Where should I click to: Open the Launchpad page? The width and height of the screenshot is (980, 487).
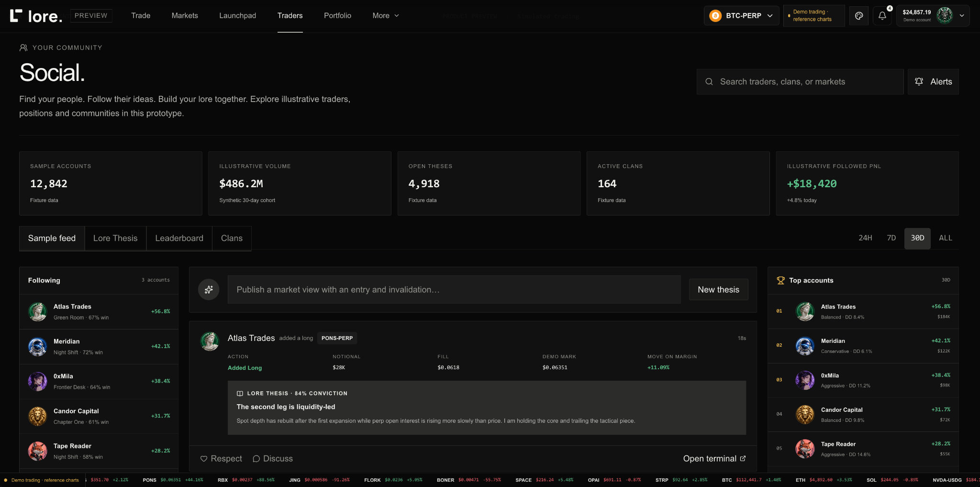[237, 16]
